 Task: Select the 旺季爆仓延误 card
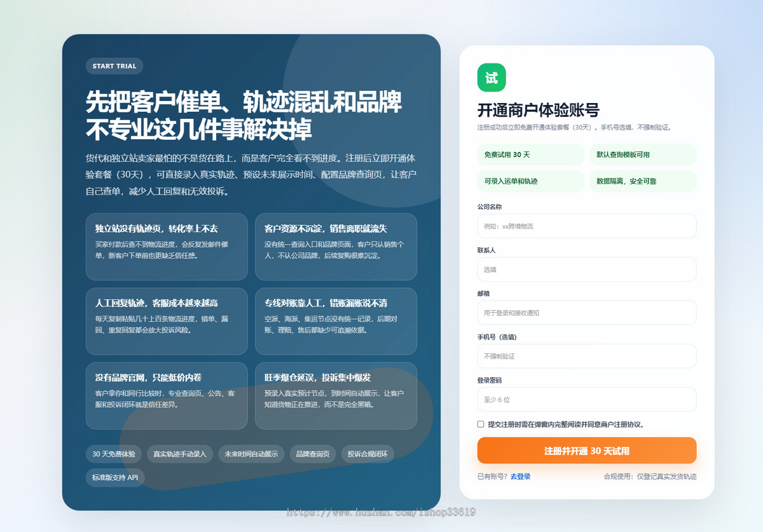click(336, 395)
